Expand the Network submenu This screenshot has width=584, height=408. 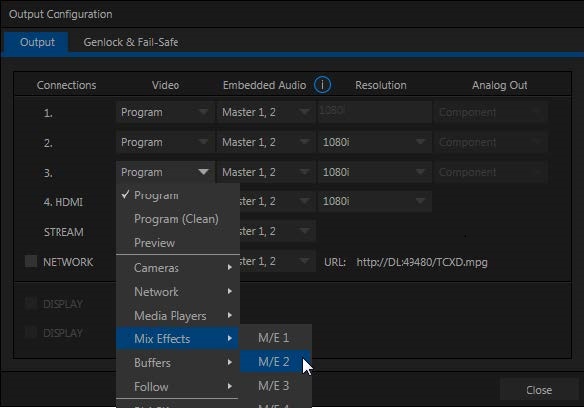click(178, 291)
